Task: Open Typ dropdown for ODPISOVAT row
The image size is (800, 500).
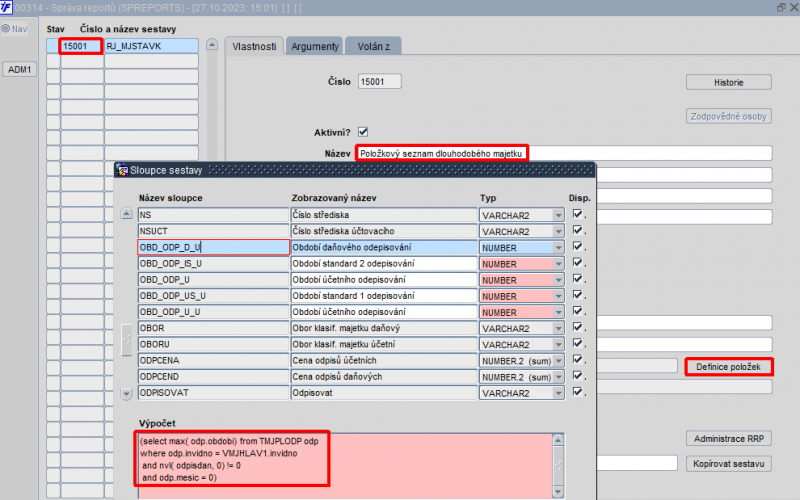Action: click(x=559, y=393)
